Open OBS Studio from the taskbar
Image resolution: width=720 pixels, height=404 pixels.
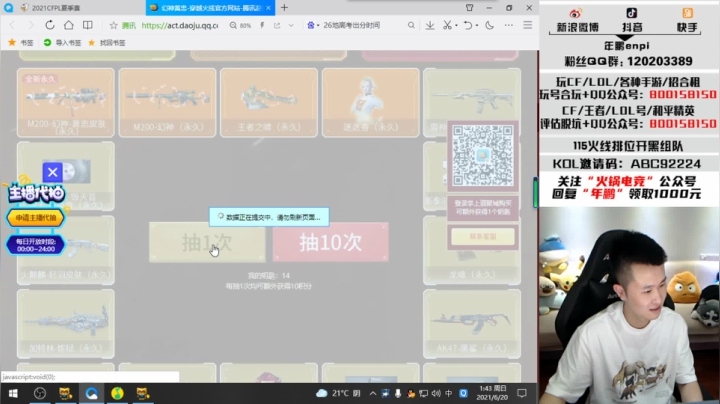tap(40, 393)
